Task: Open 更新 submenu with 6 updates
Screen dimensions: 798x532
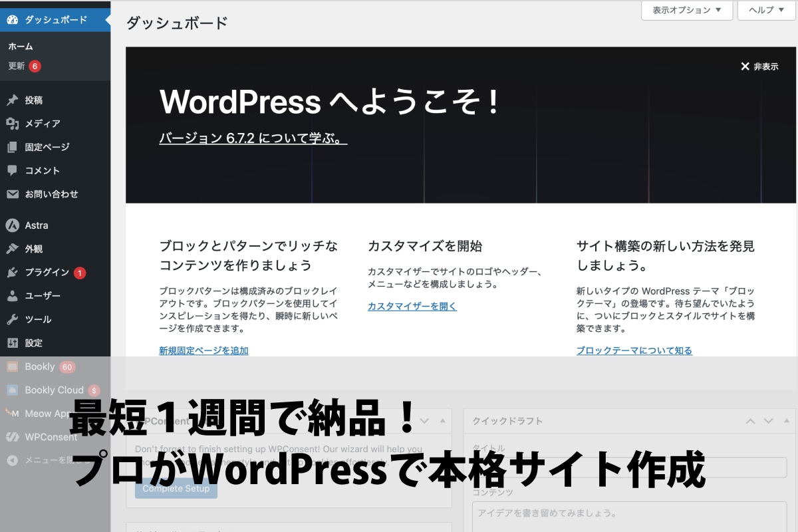Action: pyautogui.click(x=25, y=66)
